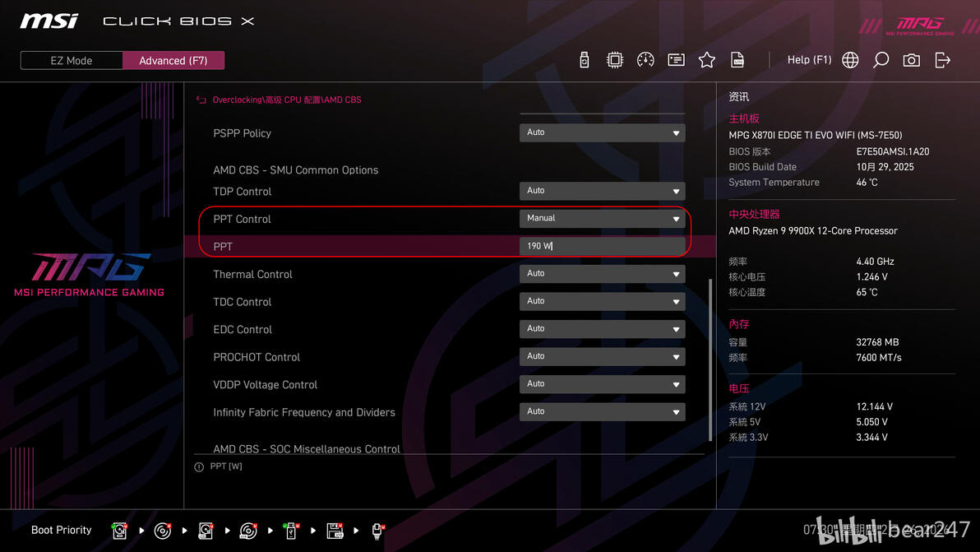Click the settings list vertical scrollbar
Image resolution: width=980 pixels, height=552 pixels.
(x=710, y=359)
